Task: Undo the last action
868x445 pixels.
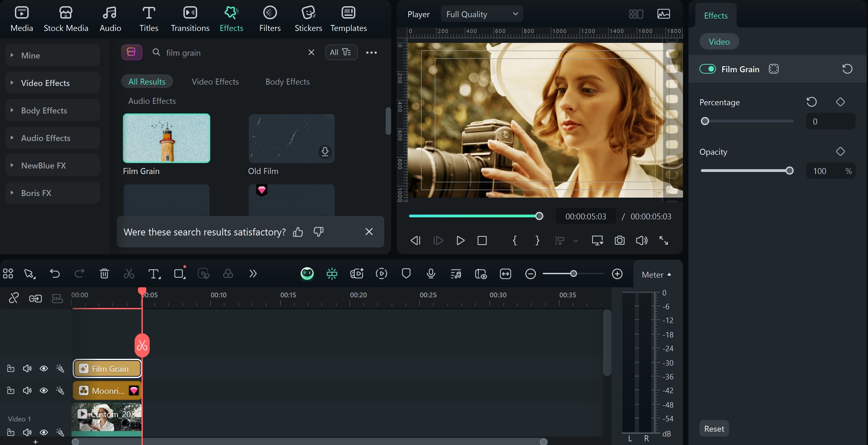Action: (55, 274)
